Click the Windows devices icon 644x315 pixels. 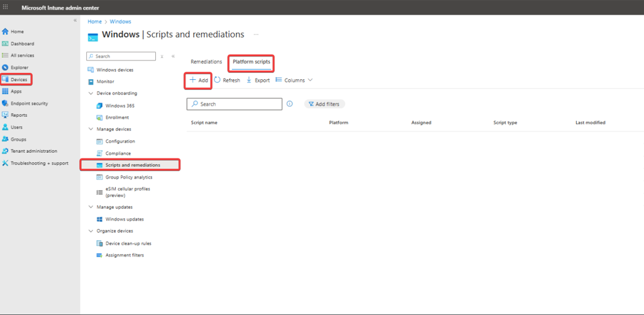coord(91,70)
